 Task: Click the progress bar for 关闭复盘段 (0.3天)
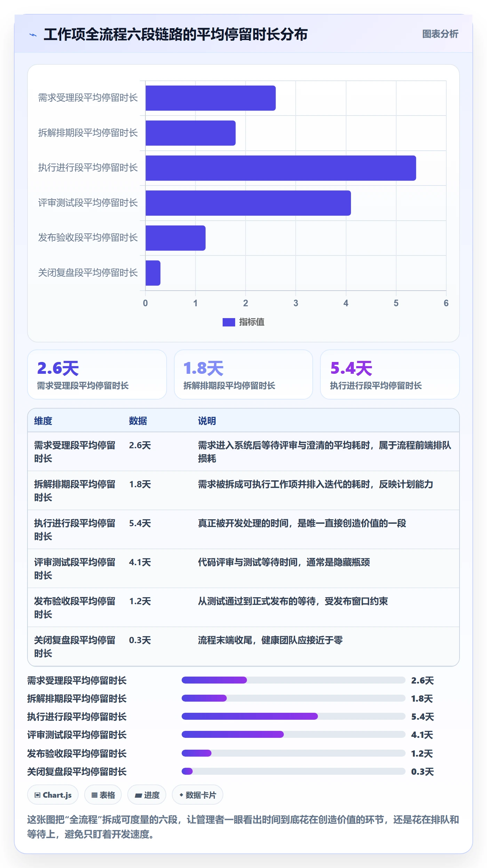[x=294, y=771]
